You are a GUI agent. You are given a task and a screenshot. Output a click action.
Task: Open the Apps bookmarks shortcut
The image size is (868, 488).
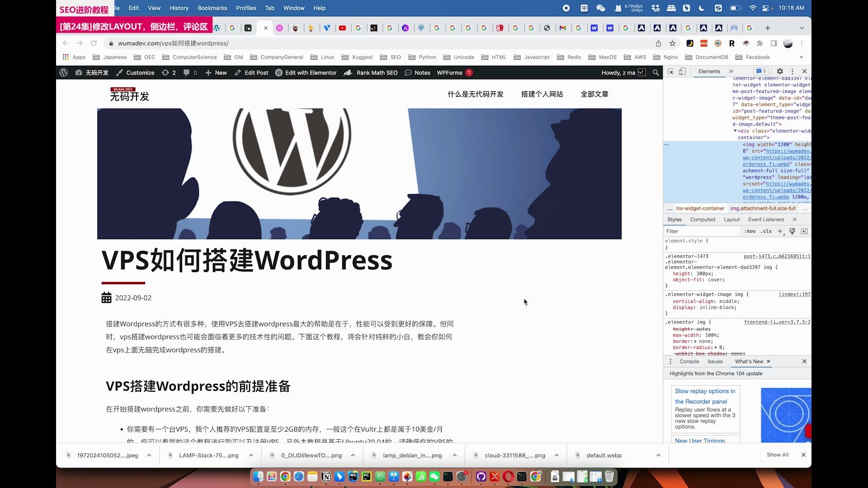[x=74, y=57]
